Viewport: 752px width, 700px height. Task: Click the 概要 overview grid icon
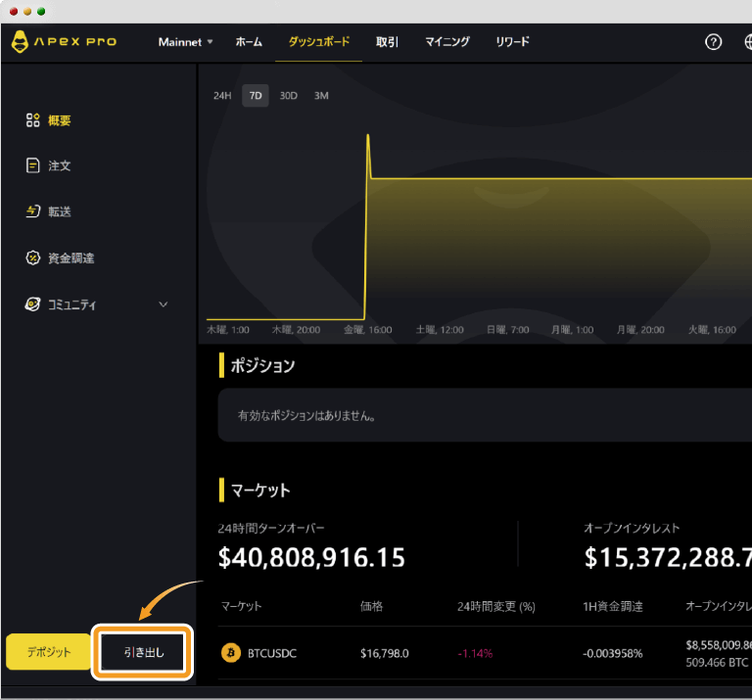(32, 120)
